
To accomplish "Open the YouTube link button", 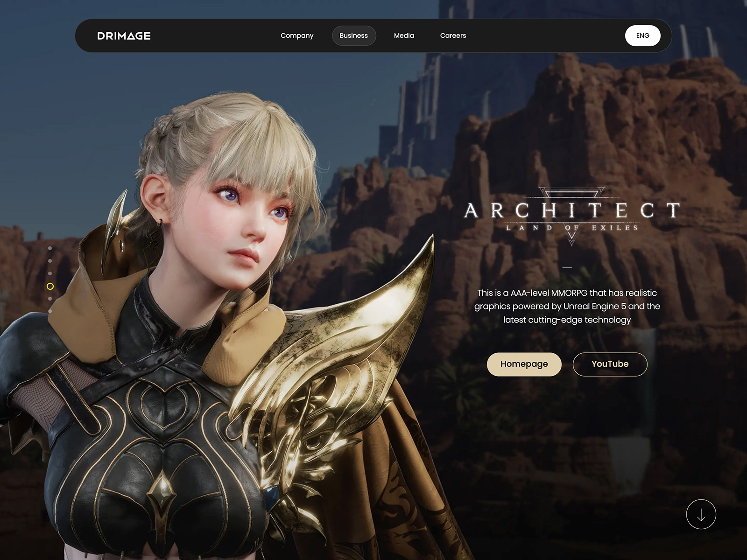I will pos(610,364).
